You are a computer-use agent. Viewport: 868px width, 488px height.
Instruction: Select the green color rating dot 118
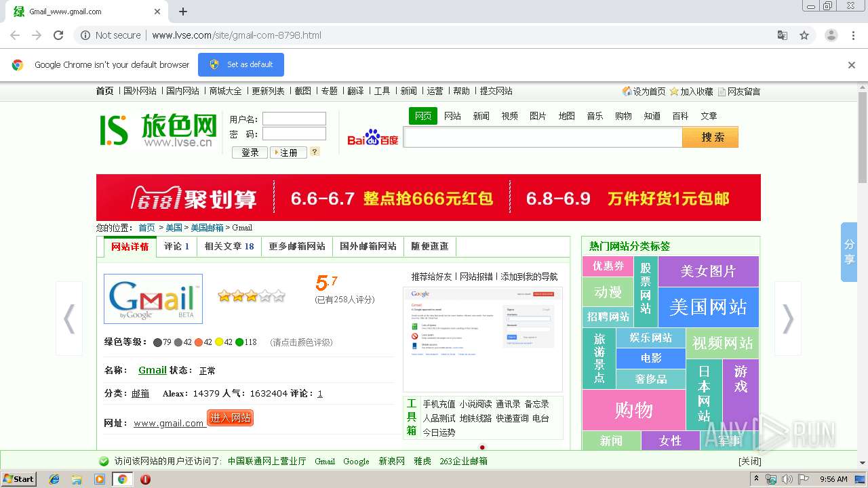point(239,342)
